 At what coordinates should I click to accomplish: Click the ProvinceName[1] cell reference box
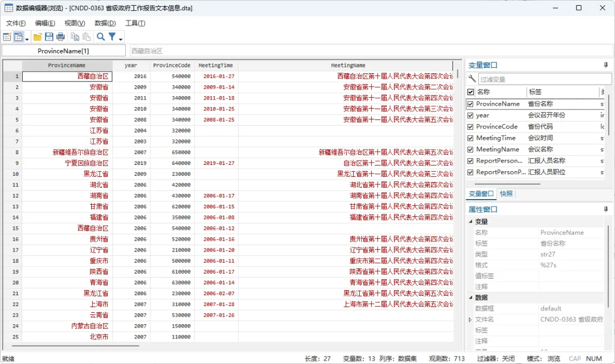64,51
